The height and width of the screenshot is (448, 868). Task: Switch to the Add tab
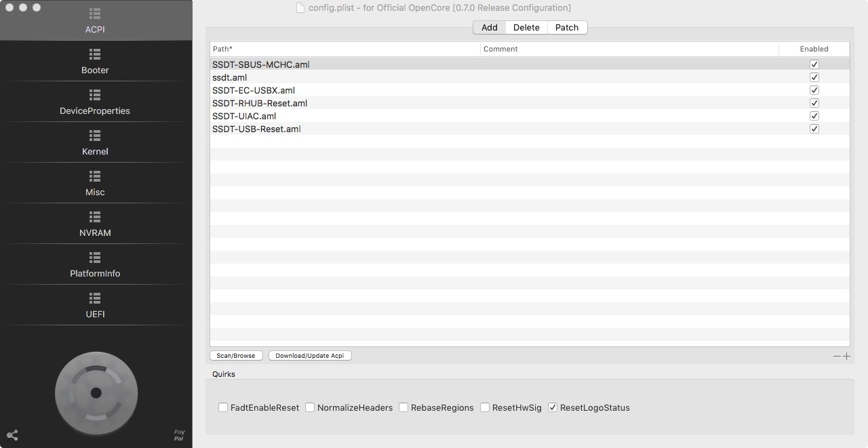[490, 27]
